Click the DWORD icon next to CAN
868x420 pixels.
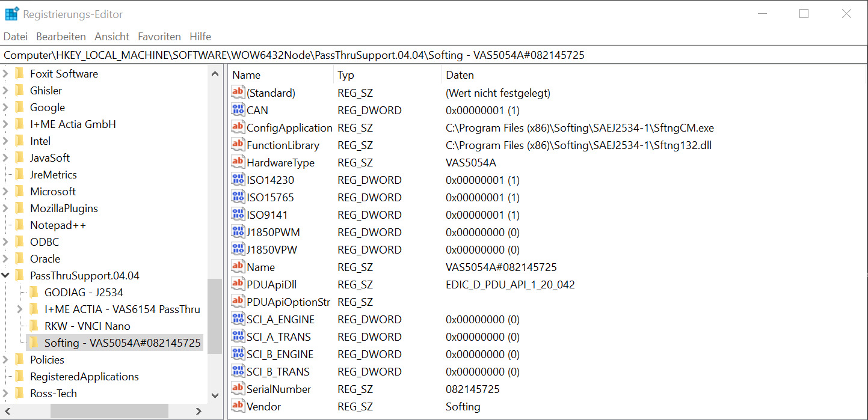[x=238, y=111]
